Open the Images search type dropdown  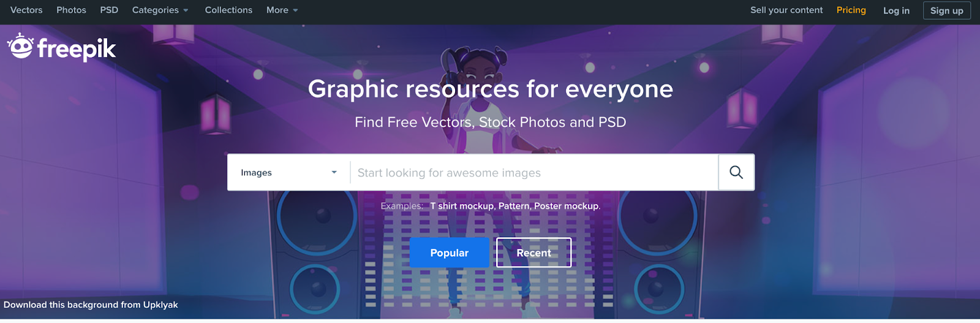click(x=288, y=172)
